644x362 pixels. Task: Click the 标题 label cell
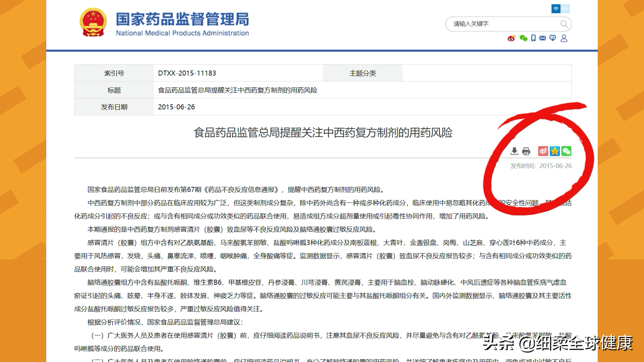[x=114, y=90]
